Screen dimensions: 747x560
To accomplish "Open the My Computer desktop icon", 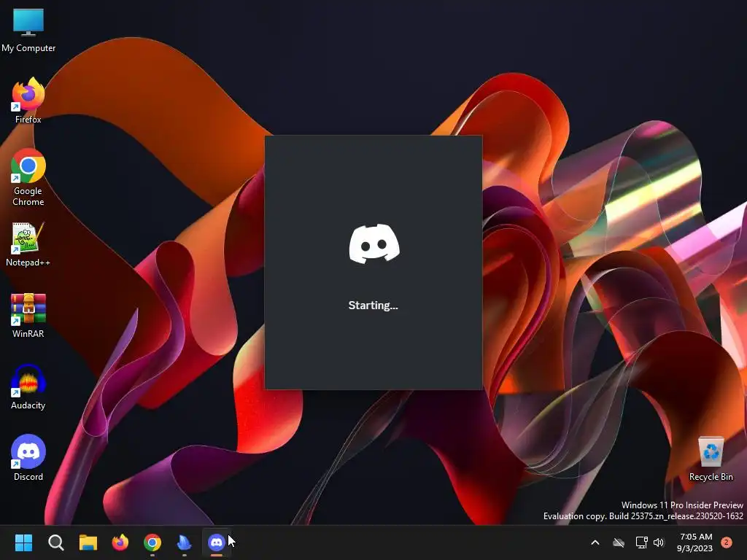I will click(x=28, y=29).
